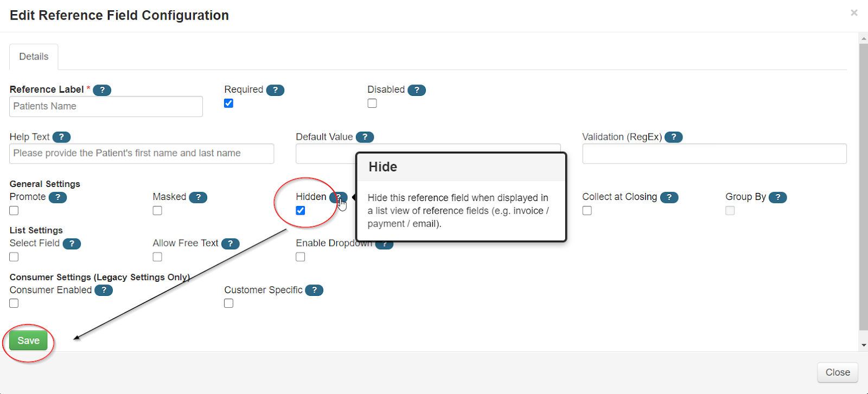
Task: Open the Customer Specific help icon
Action: click(314, 290)
